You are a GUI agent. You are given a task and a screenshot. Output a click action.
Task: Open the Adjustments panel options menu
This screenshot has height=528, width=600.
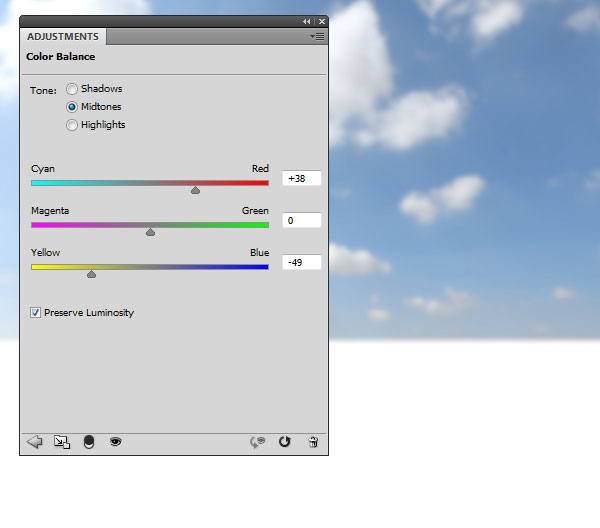pyautogui.click(x=317, y=36)
